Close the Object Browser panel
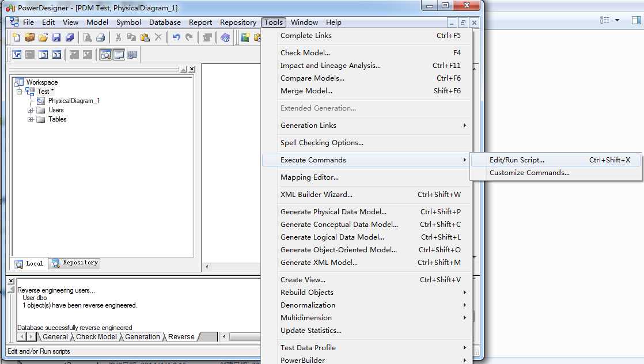The height and width of the screenshot is (364, 644). click(x=192, y=69)
